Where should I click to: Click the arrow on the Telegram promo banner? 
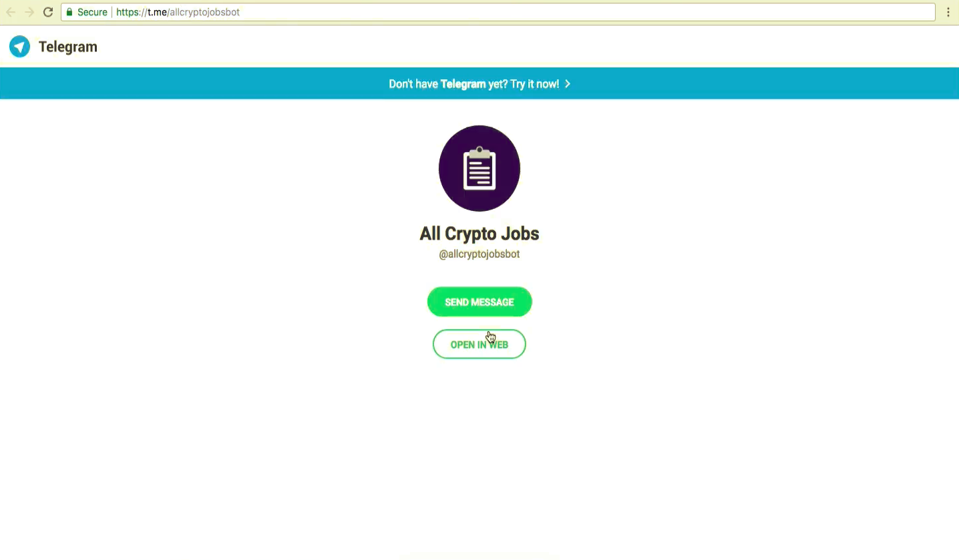click(567, 83)
